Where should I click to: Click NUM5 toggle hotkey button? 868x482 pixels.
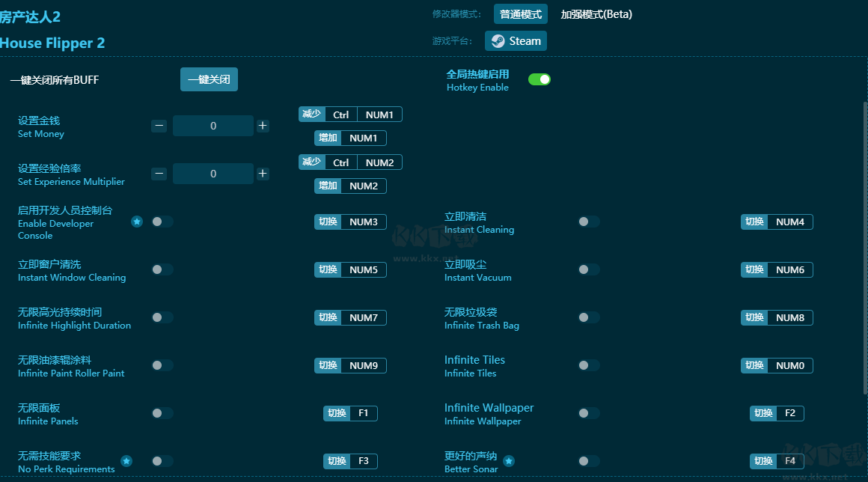[x=350, y=269]
